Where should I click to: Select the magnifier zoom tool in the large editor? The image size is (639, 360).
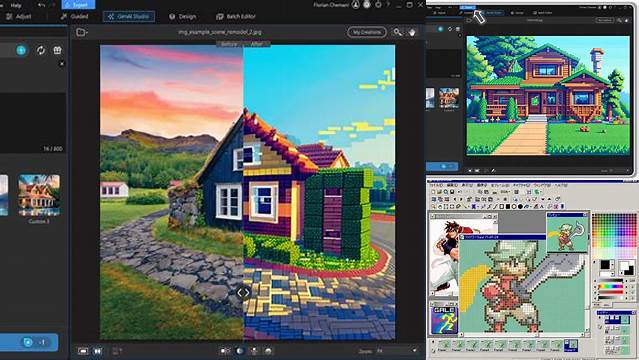click(x=397, y=32)
